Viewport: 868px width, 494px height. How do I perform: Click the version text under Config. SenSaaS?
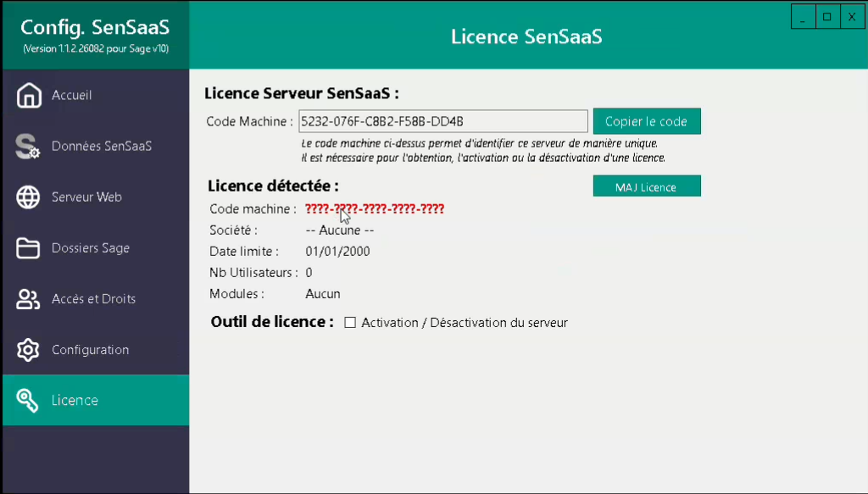96,48
